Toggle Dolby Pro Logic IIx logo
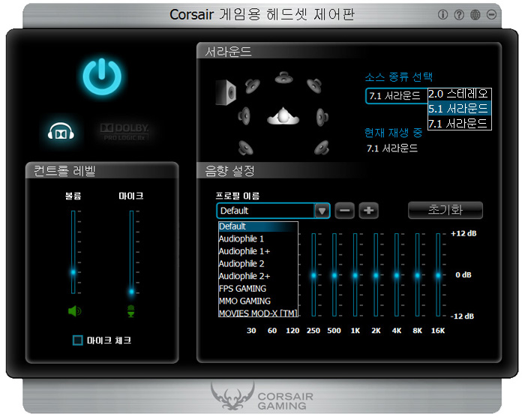Image resolution: width=525 pixels, height=420 pixels. [124, 132]
